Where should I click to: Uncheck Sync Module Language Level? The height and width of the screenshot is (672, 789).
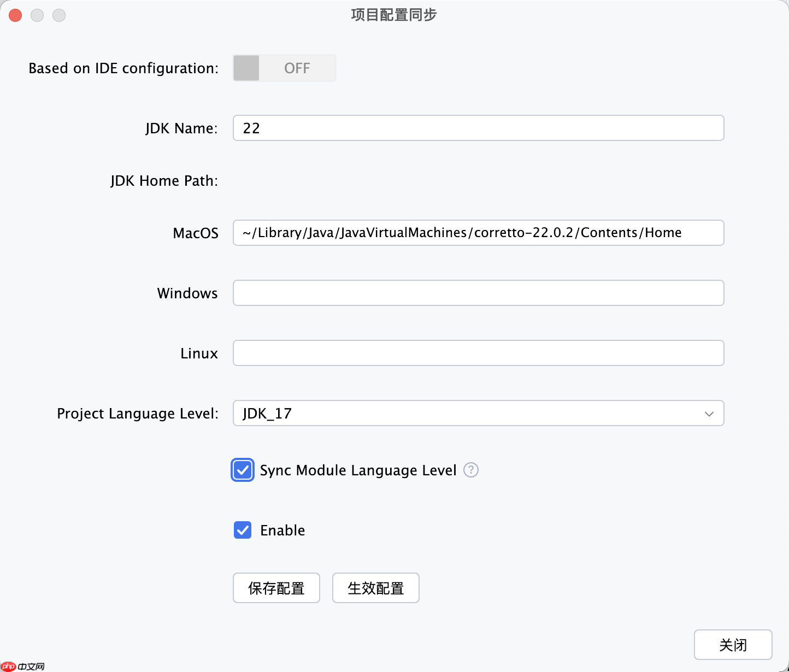pos(242,470)
